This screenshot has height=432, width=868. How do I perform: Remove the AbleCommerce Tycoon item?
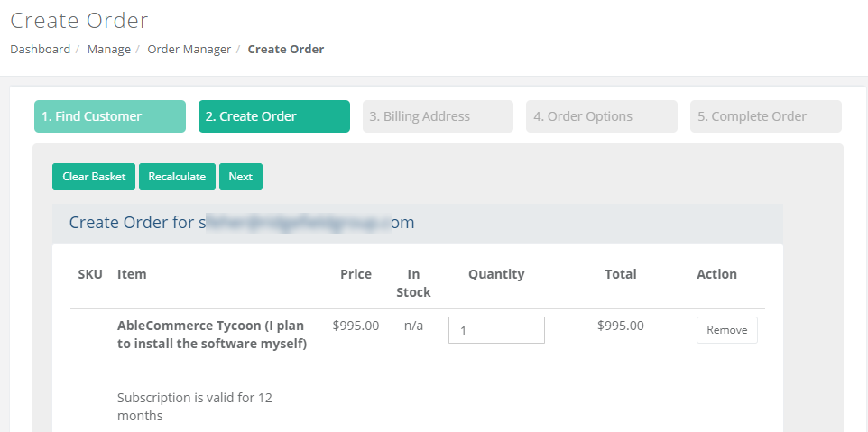[726, 330]
